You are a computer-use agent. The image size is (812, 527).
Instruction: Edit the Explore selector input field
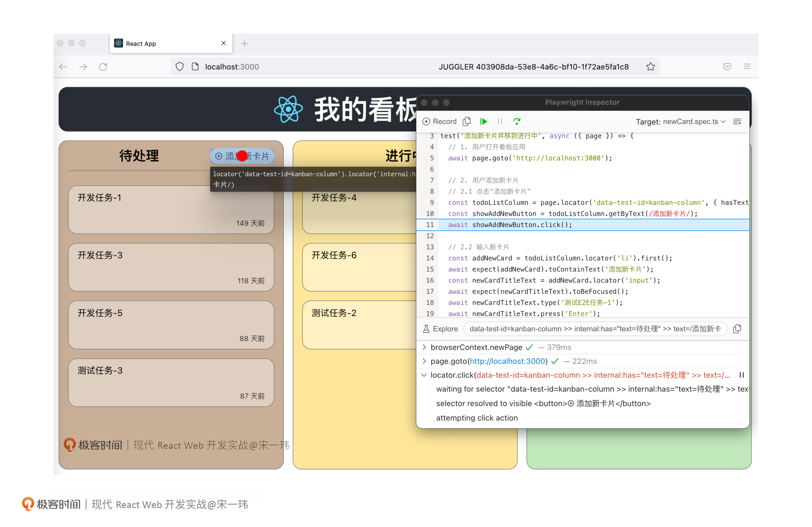[595, 329]
